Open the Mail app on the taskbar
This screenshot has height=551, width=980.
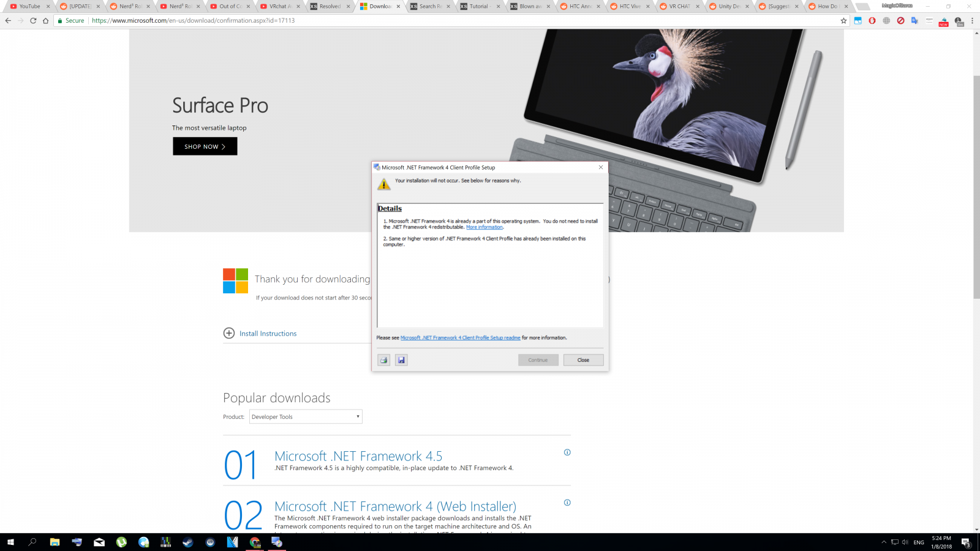click(x=99, y=542)
